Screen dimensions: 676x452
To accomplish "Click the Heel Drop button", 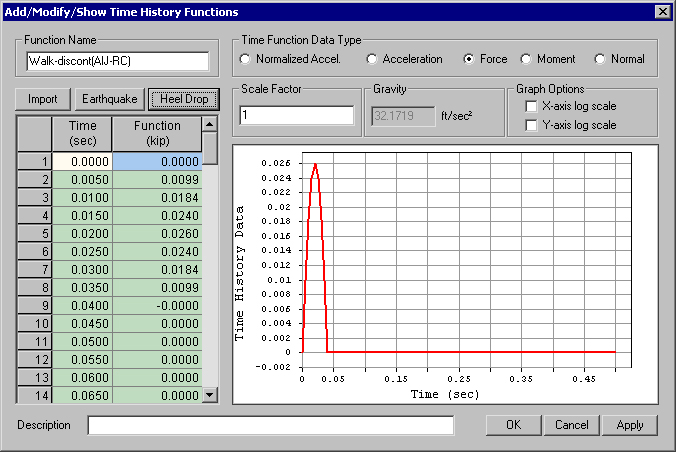I will pos(184,99).
